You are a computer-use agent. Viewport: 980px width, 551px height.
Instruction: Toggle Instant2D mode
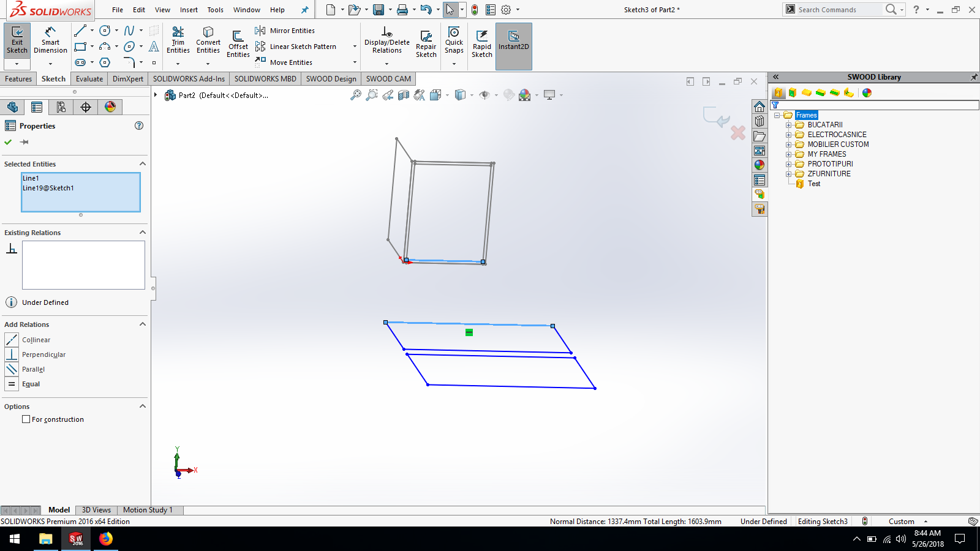[x=514, y=47]
